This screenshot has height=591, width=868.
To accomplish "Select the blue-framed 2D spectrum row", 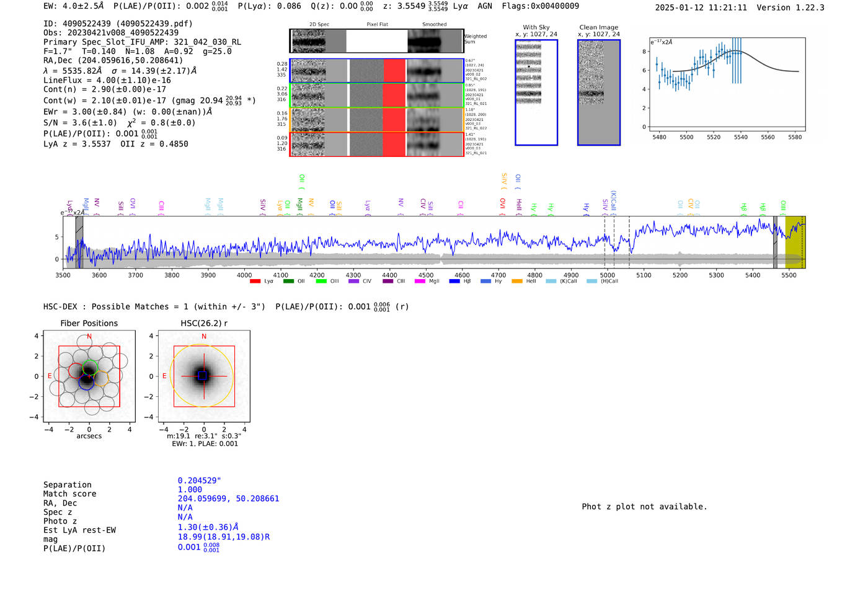I will pyautogui.click(x=377, y=71).
